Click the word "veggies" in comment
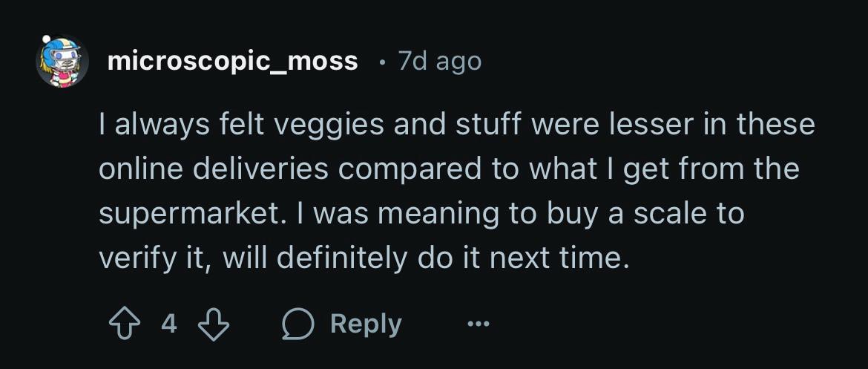Image resolution: width=868 pixels, height=369 pixels. [329, 125]
